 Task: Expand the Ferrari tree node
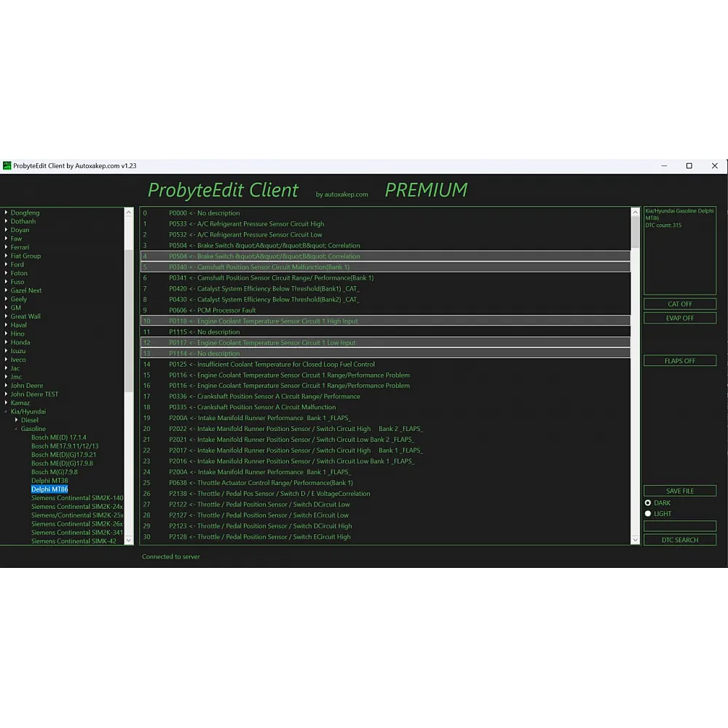coord(7,248)
